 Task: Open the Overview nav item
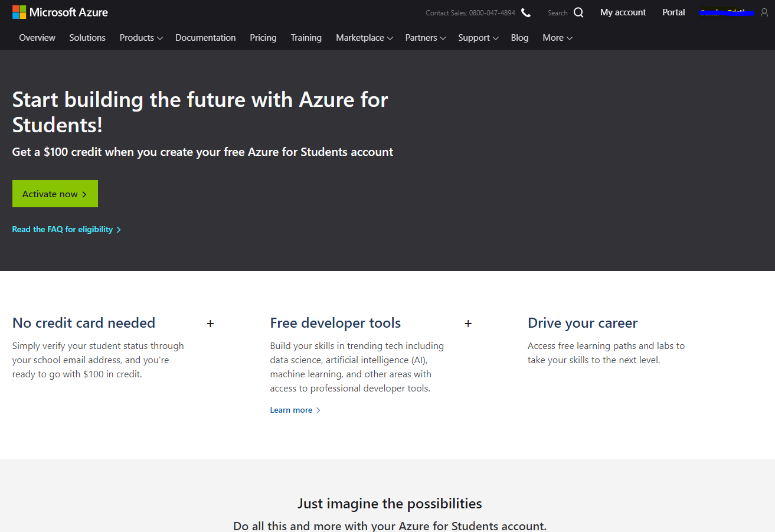pos(37,38)
